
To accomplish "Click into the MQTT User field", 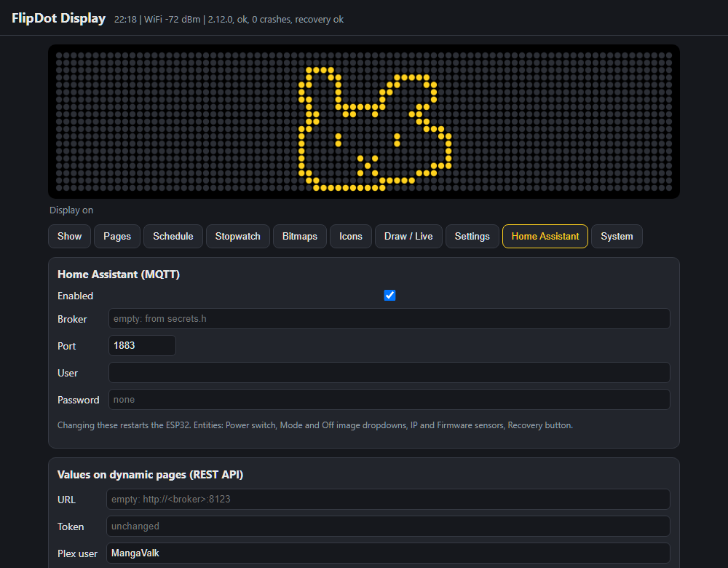I will point(389,372).
